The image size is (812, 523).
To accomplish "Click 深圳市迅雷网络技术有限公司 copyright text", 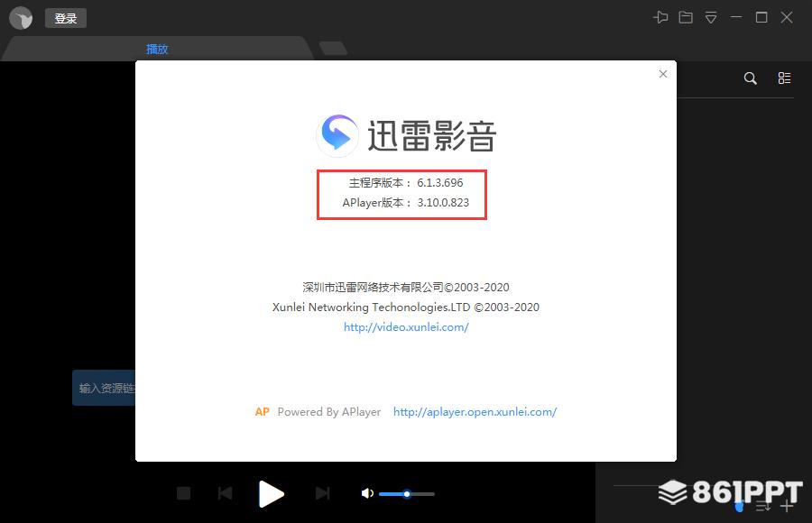I will (405, 288).
